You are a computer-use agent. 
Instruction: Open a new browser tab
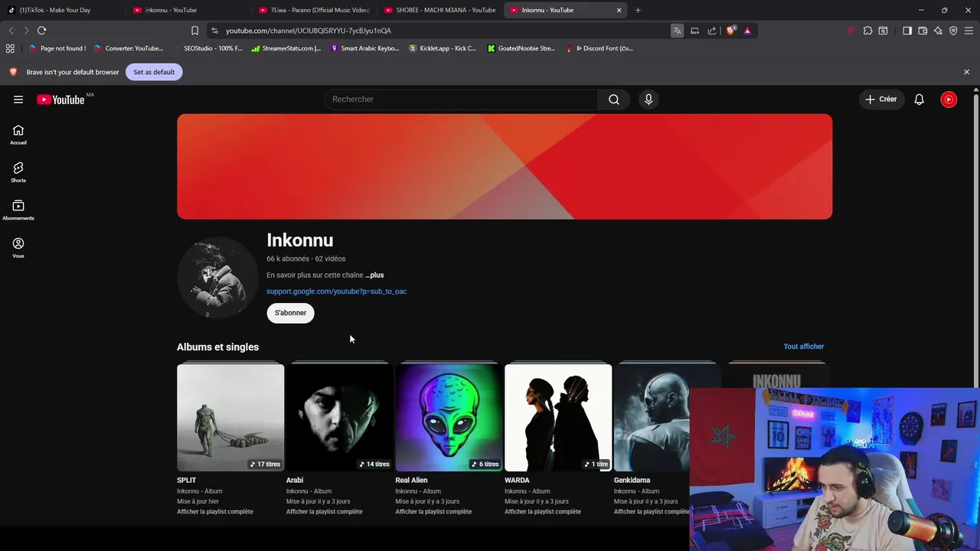638,10
